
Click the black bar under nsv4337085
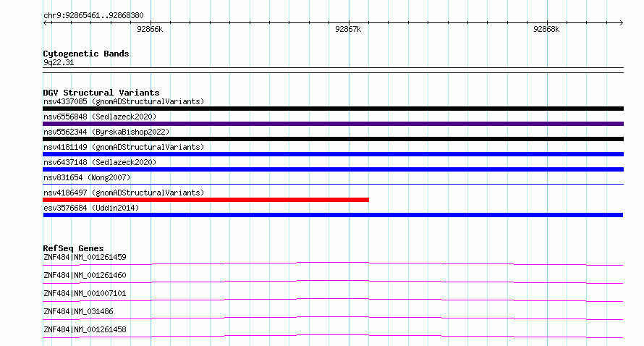tap(333, 109)
